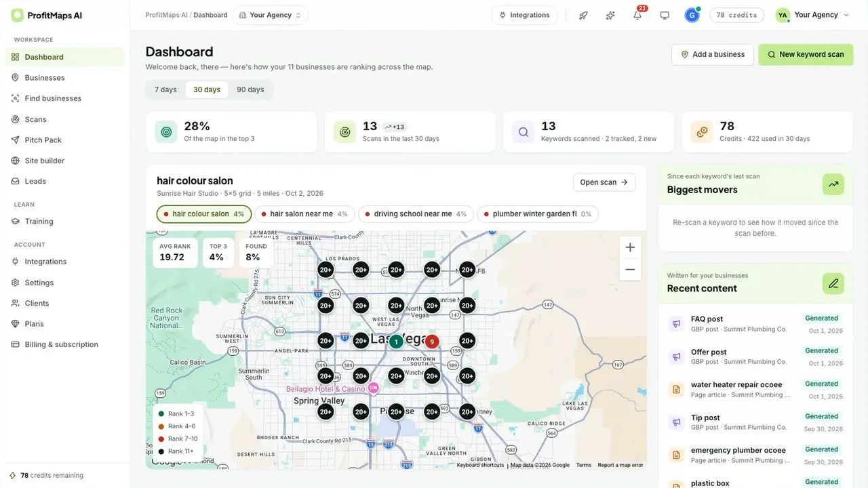Click the coins icon on the Credits card
Screen dimensions: 868x488
click(x=702, y=132)
